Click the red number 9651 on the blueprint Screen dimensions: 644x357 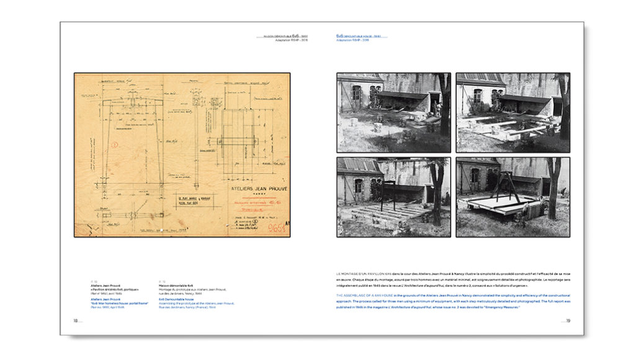tap(277, 228)
